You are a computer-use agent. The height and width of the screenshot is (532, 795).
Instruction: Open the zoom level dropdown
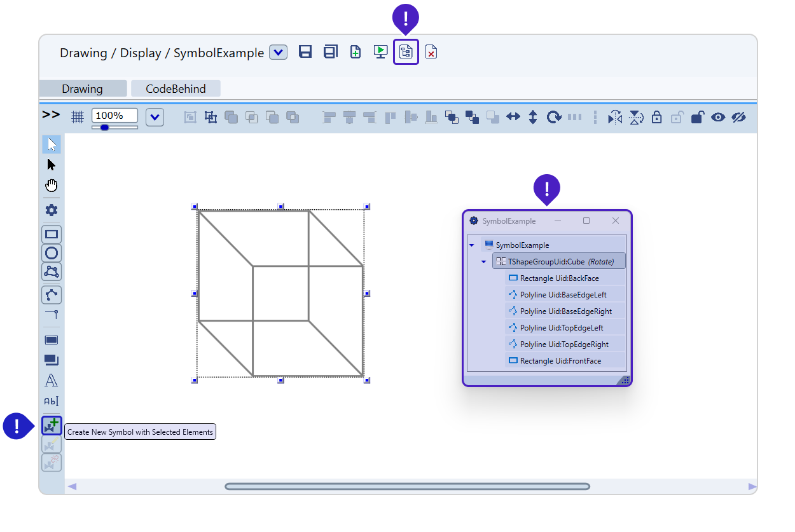pos(155,117)
